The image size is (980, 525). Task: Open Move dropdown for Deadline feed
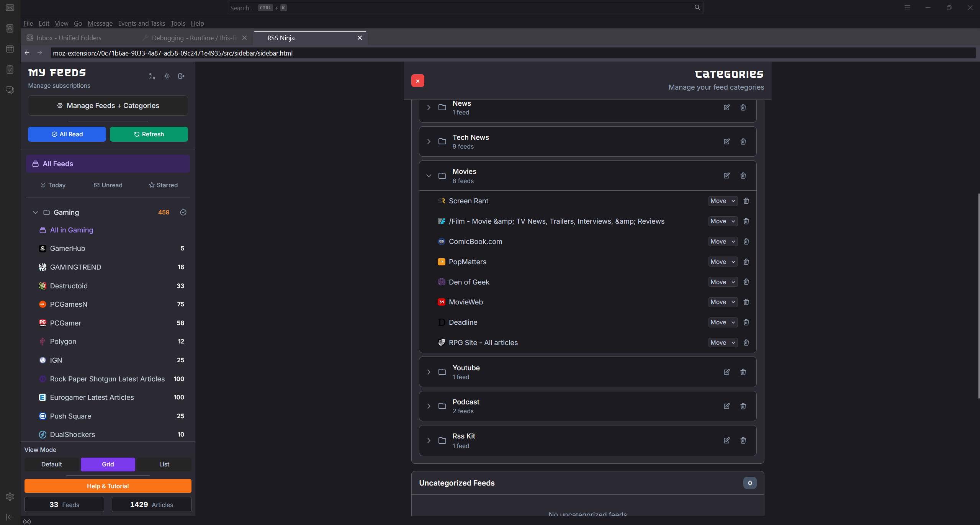click(x=722, y=322)
